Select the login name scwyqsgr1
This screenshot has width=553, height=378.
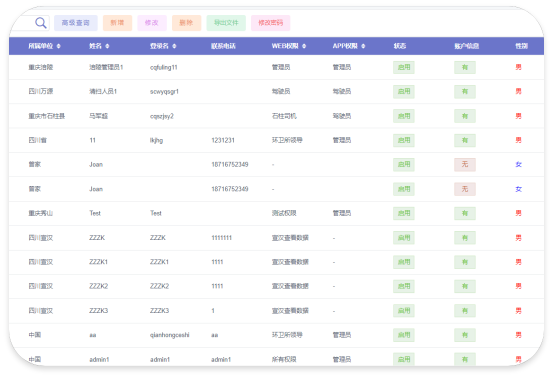tap(164, 92)
